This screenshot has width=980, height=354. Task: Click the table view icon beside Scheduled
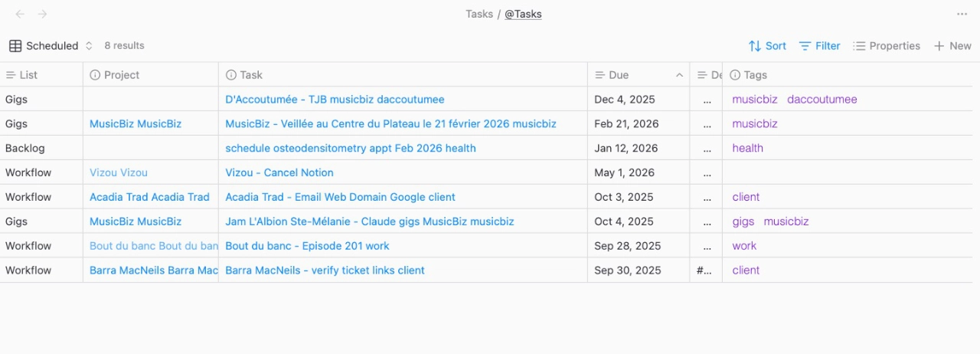point(15,46)
